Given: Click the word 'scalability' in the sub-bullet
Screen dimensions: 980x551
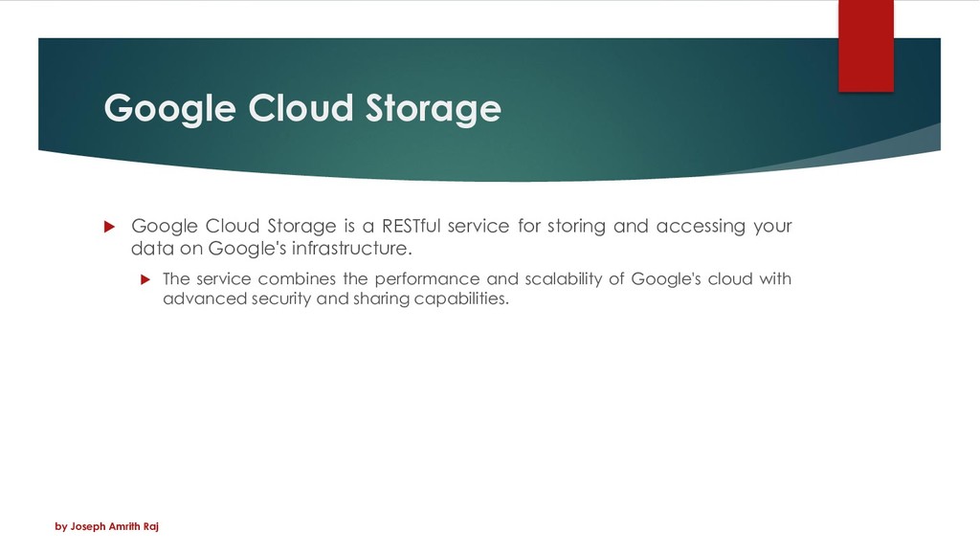Looking at the screenshot, I should pos(564,278).
